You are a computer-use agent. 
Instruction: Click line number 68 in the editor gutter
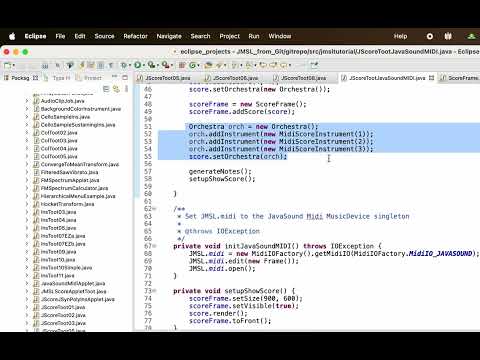pyautogui.click(x=148, y=253)
